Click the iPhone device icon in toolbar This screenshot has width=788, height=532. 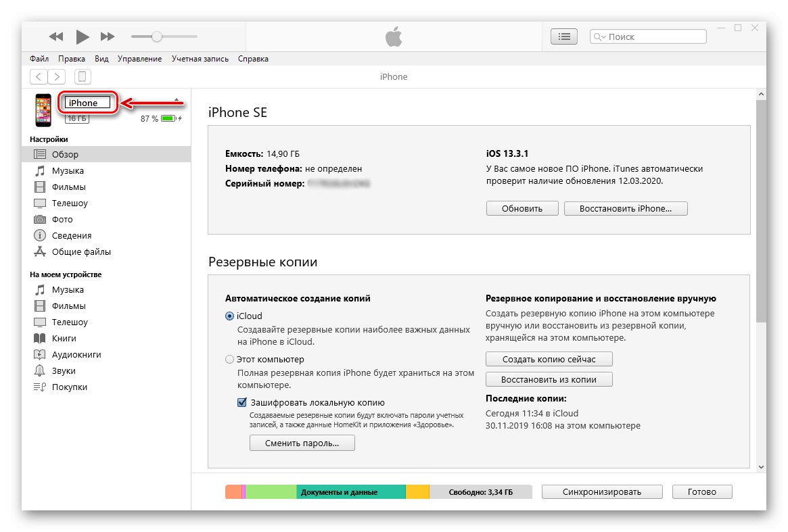point(83,76)
